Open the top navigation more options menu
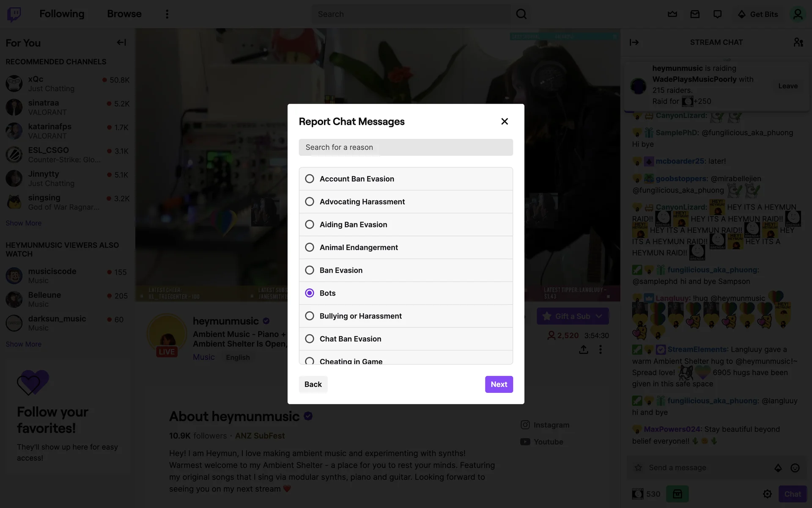Screen dimensions: 812x508 [167, 14]
